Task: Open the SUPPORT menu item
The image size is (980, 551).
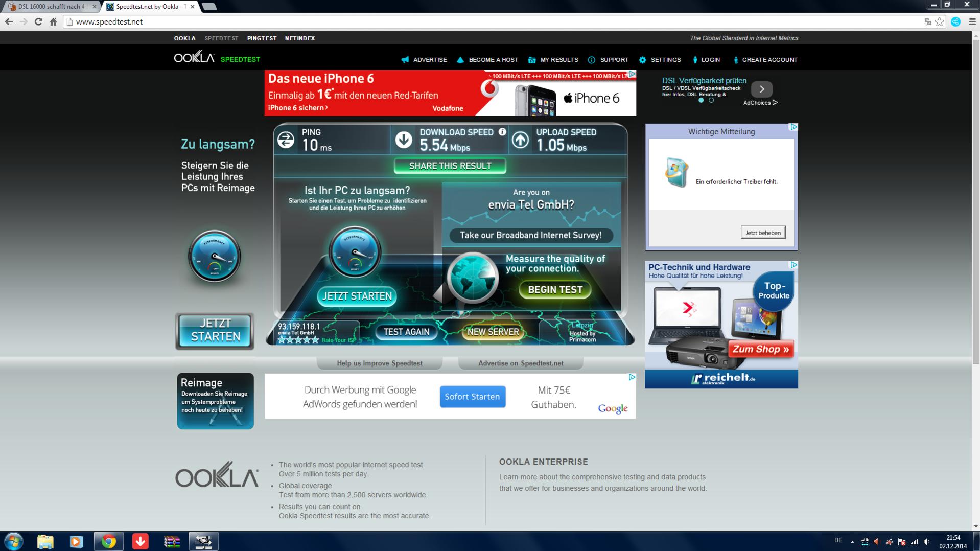Action: [608, 60]
